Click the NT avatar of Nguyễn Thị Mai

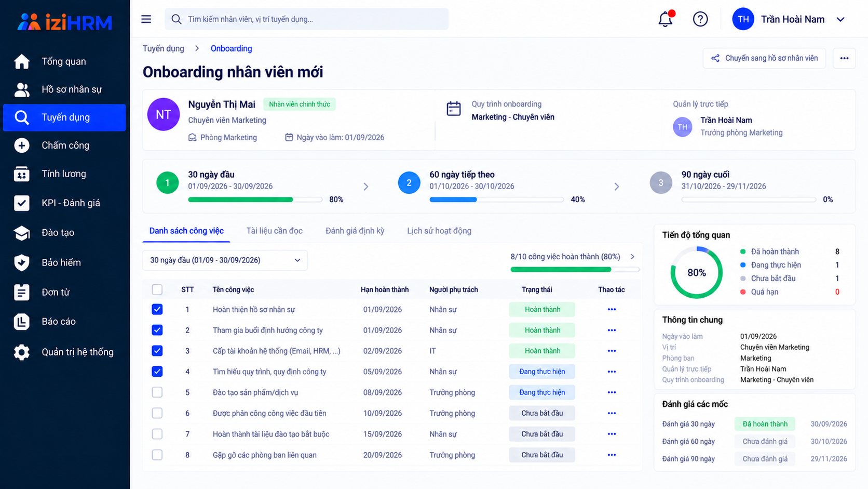coord(164,114)
